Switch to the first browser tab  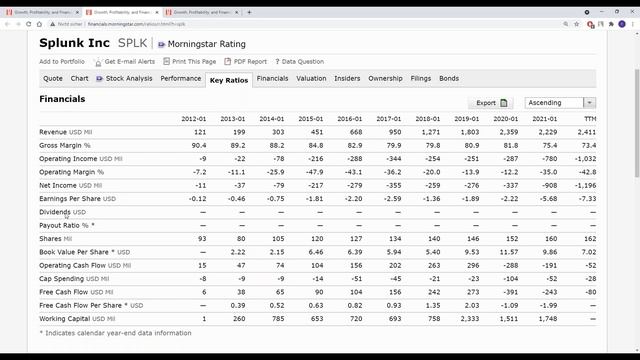click(x=42, y=12)
